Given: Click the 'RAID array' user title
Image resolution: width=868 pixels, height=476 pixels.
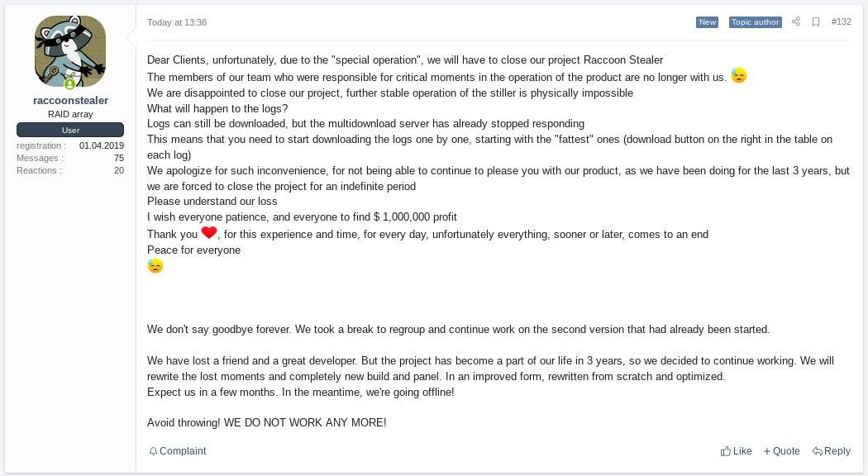Looking at the screenshot, I should pyautogui.click(x=70, y=114).
